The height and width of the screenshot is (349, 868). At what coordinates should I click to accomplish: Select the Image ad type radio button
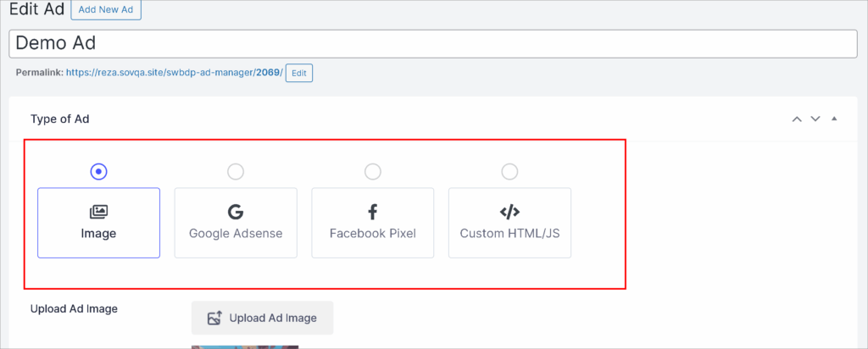99,172
